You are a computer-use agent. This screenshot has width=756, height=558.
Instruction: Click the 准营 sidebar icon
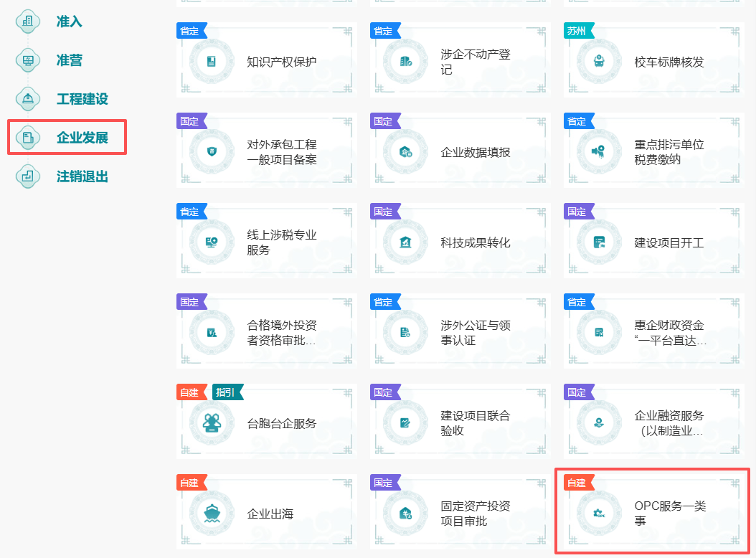(x=28, y=60)
